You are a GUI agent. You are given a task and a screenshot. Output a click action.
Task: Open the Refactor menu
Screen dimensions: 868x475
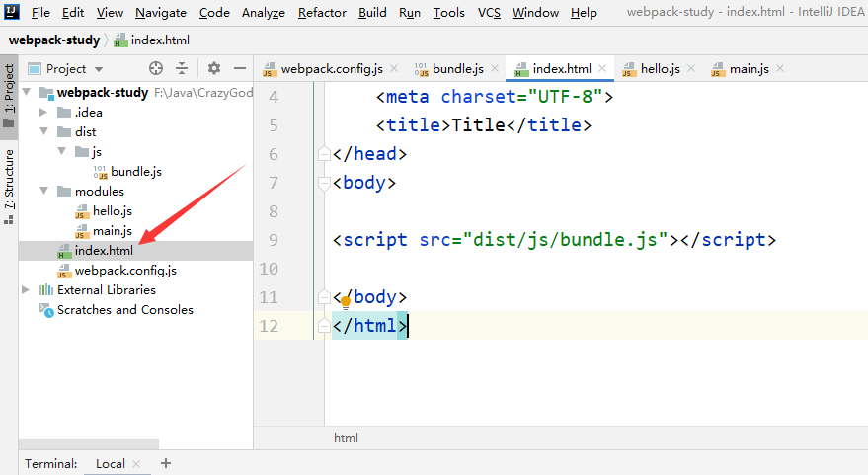click(322, 13)
